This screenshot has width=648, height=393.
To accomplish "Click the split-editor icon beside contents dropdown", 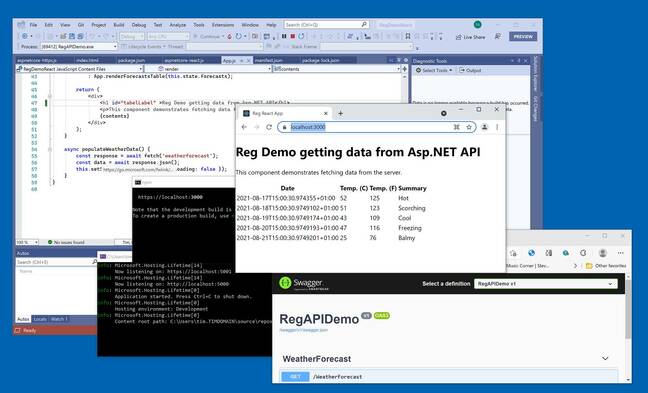I will (405, 69).
